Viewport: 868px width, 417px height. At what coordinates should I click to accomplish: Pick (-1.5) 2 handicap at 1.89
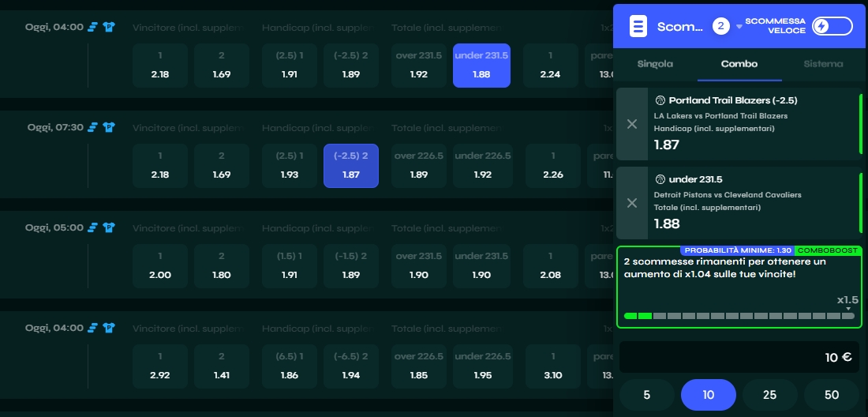coord(351,266)
